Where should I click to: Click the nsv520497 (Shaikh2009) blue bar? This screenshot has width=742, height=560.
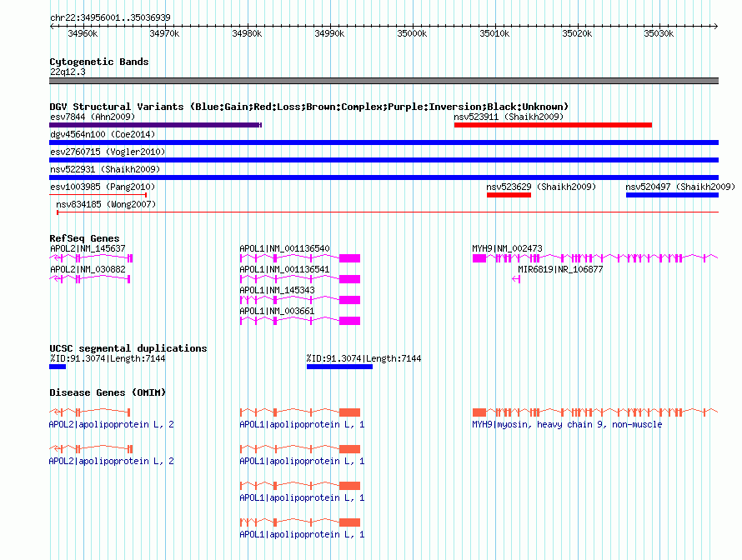(672, 195)
